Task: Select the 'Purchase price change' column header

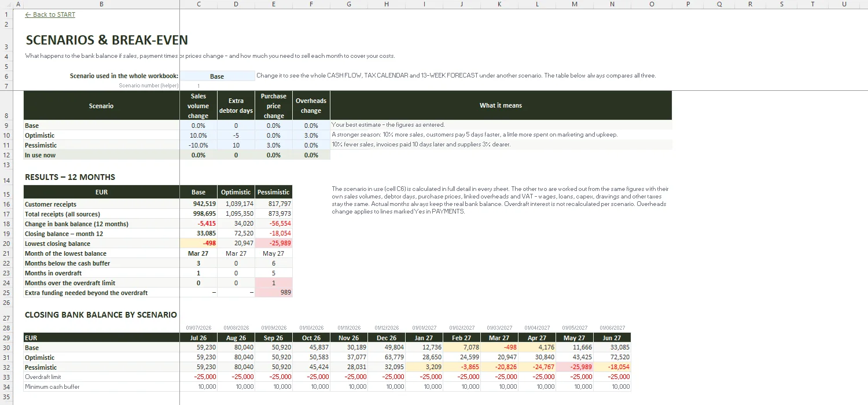Action: pyautogui.click(x=274, y=105)
